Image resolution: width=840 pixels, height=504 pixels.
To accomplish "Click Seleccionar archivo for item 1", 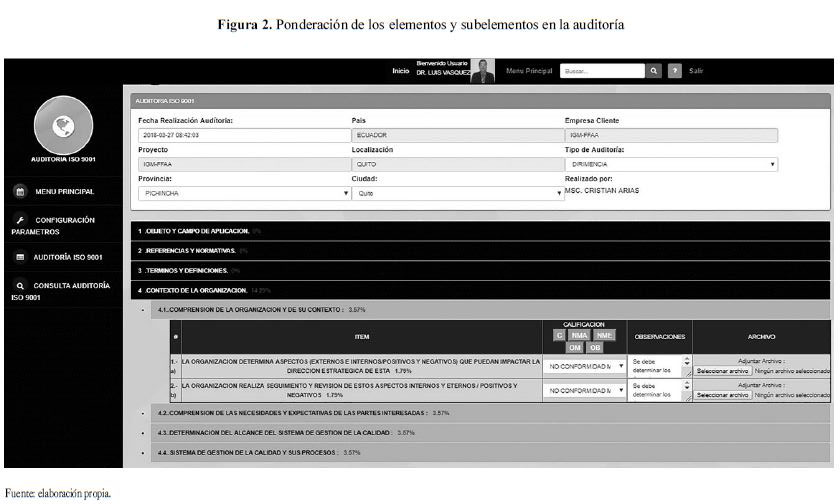I will click(x=723, y=370).
